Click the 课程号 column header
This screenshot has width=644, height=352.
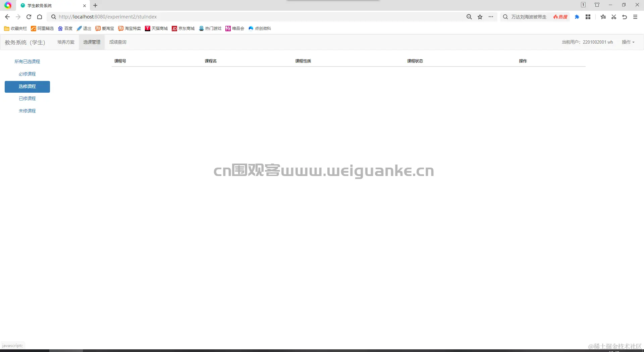pos(120,61)
